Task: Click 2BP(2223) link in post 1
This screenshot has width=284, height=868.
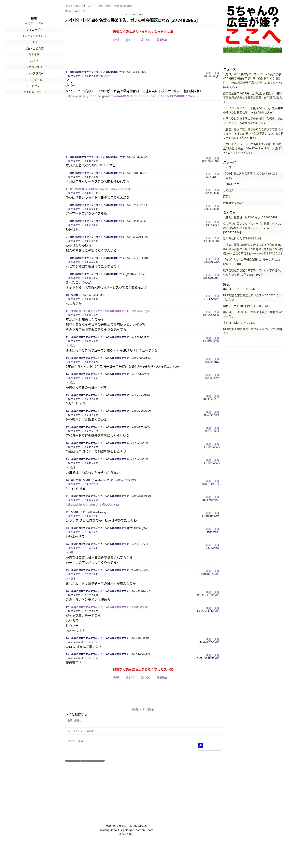Action: click(105, 76)
